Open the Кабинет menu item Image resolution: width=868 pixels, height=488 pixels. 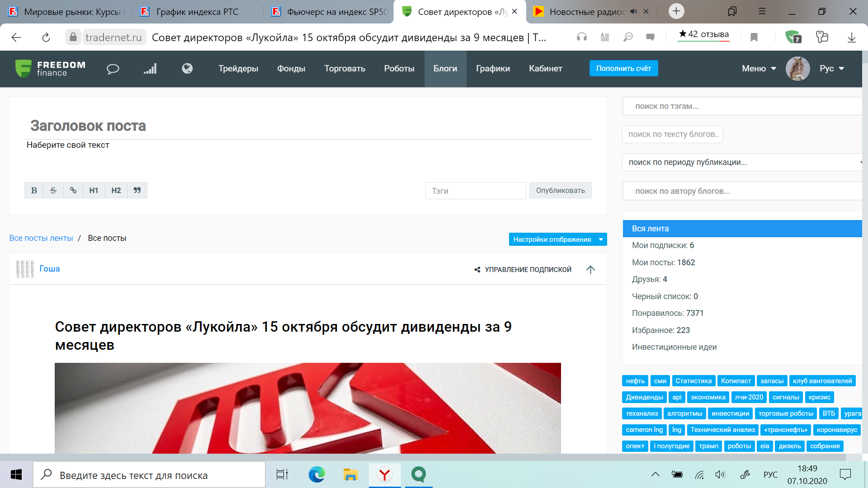[546, 68]
